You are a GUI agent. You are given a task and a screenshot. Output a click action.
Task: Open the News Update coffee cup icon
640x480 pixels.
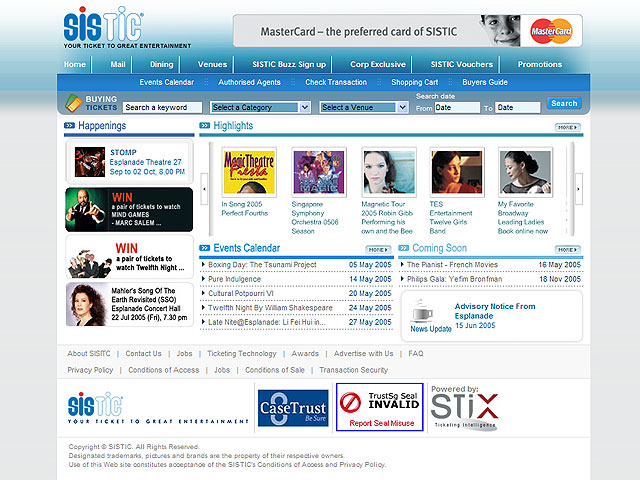[422, 311]
